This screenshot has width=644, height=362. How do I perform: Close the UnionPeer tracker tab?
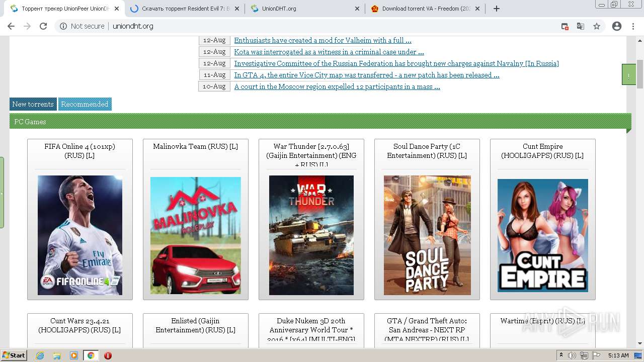pos(117,9)
